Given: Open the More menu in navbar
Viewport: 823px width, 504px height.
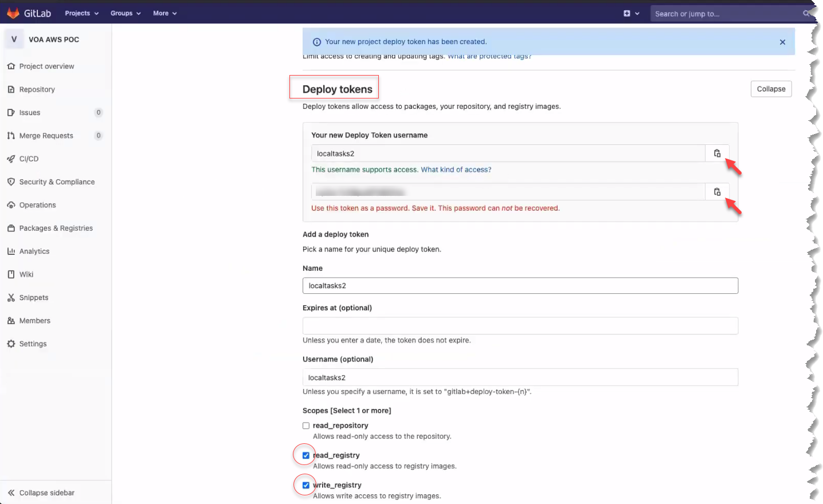Looking at the screenshot, I should pyautogui.click(x=164, y=13).
